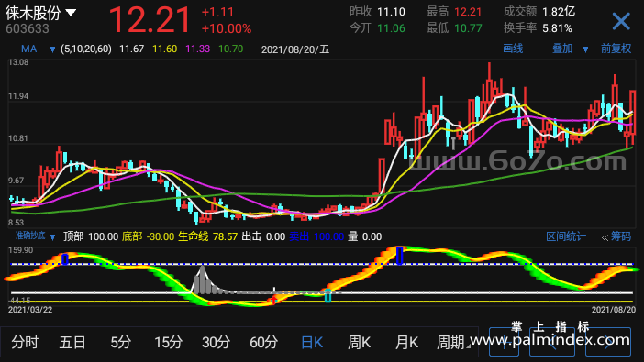Click the blue sell signal marker in indicator
Image resolution: width=644 pixels, height=362 pixels.
(x=399, y=256)
